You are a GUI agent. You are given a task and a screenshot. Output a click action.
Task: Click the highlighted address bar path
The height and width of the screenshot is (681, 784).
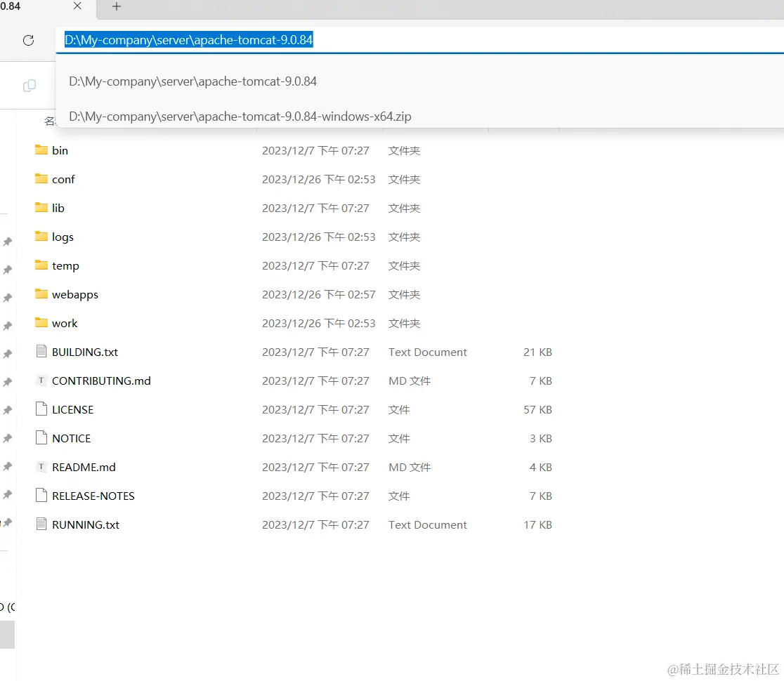click(188, 40)
